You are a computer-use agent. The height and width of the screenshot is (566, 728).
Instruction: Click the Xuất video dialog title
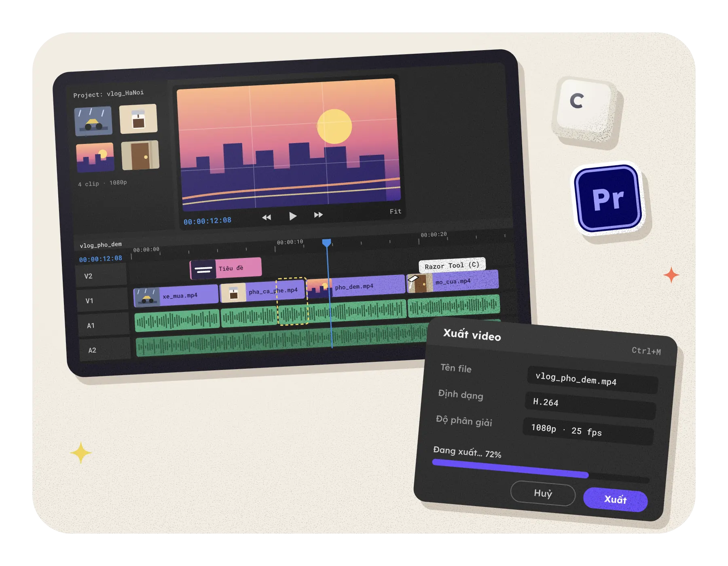pyautogui.click(x=472, y=334)
